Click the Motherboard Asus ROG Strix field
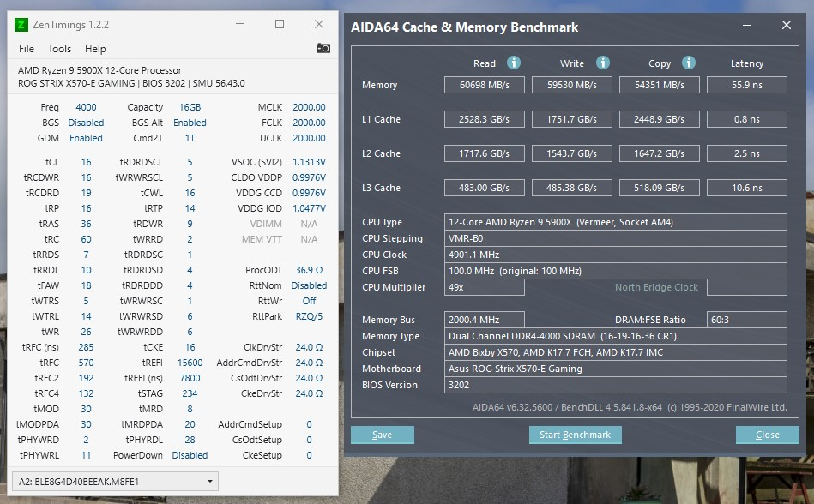Viewport: 814px width, 504px height. tap(616, 369)
